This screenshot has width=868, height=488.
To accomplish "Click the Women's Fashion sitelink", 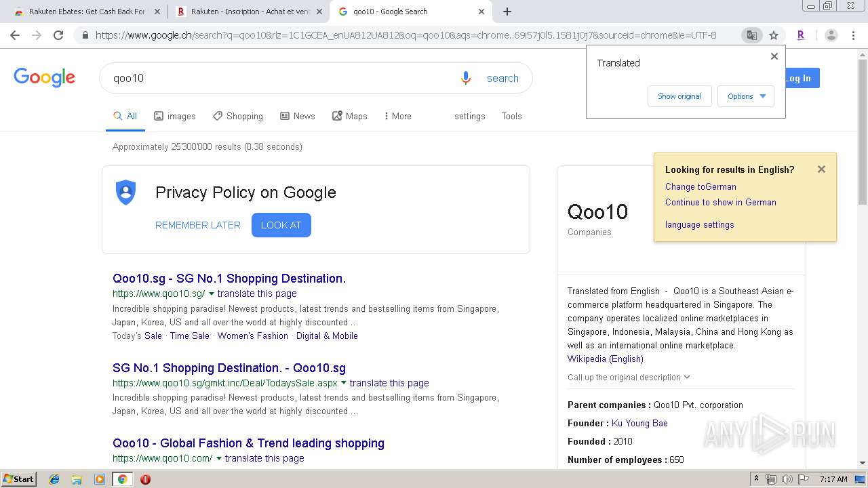I will pos(253,335).
